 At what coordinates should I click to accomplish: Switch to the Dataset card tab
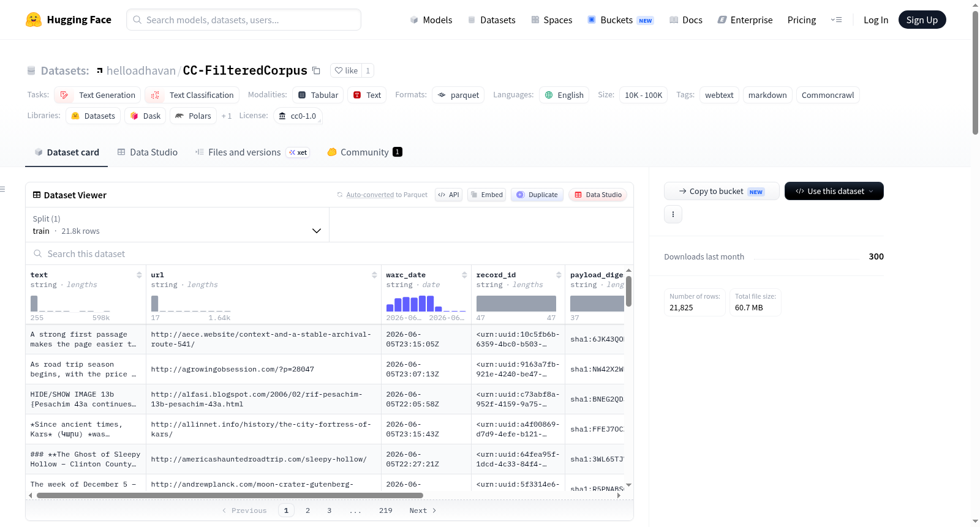(x=67, y=152)
